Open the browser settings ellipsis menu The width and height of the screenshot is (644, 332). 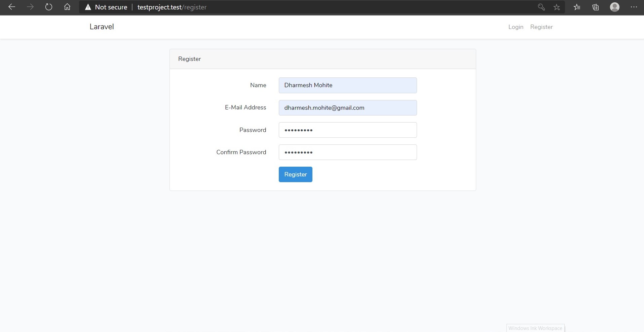[x=634, y=7]
